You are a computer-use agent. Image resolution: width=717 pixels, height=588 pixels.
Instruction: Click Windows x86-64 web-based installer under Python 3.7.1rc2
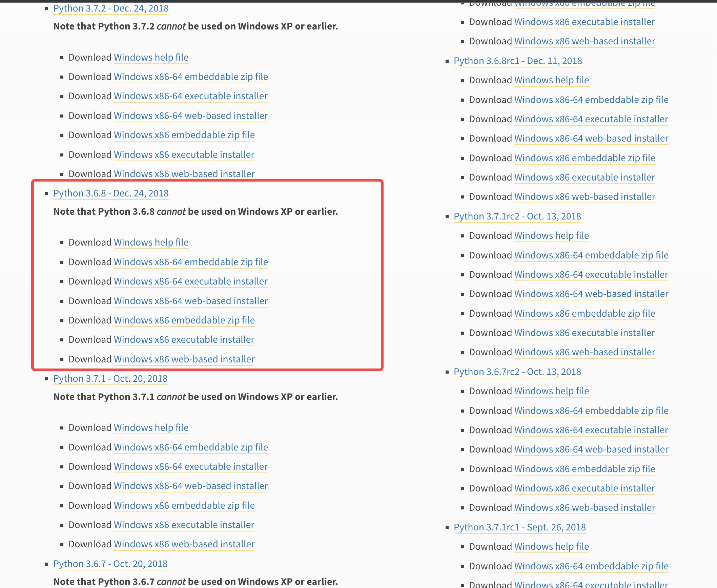click(591, 294)
